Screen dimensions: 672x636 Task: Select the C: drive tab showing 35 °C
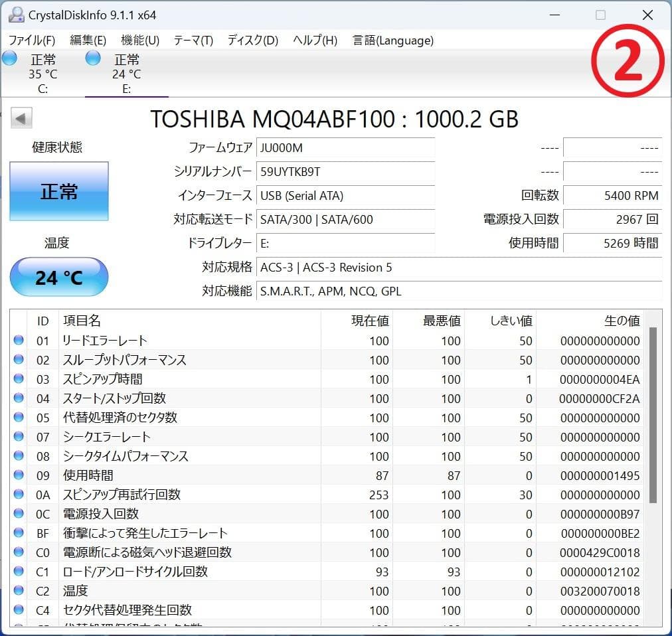pyautogui.click(x=43, y=73)
